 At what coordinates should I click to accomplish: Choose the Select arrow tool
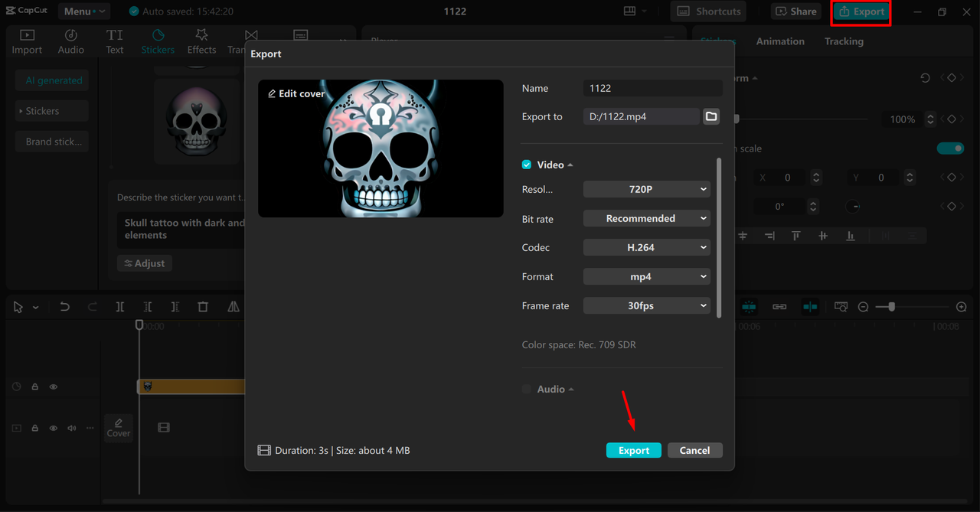click(18, 307)
